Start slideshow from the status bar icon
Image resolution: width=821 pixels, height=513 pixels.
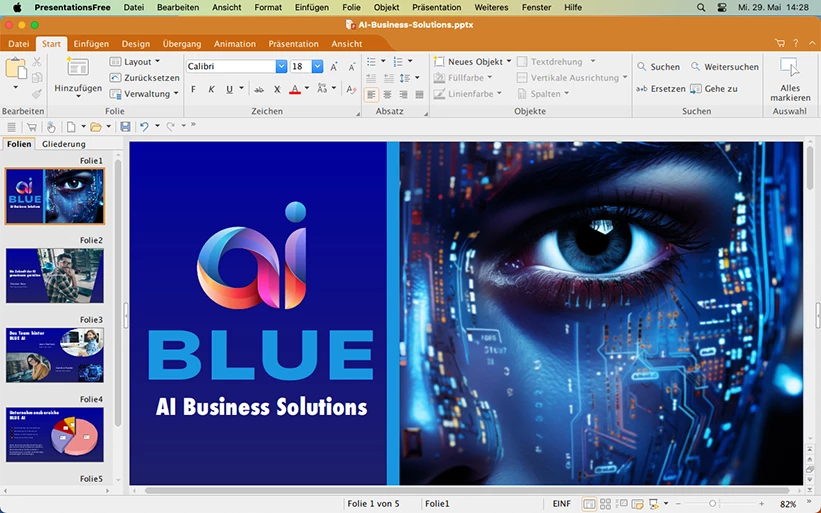(x=653, y=504)
